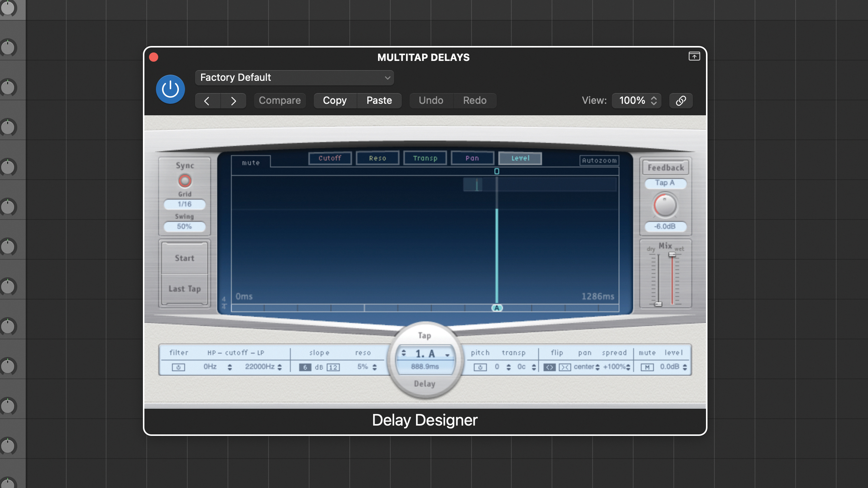
Task: Click the expand window icon top right
Action: 694,57
